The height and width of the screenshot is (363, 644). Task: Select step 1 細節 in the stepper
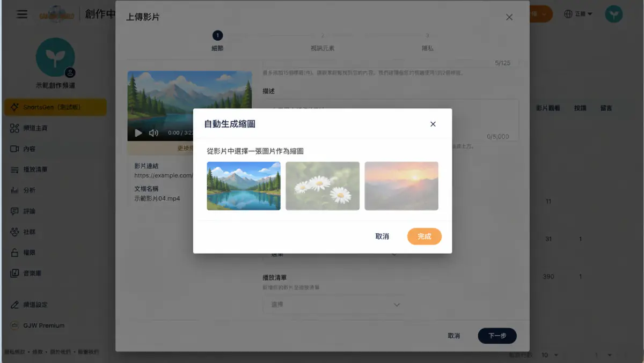[x=217, y=41]
